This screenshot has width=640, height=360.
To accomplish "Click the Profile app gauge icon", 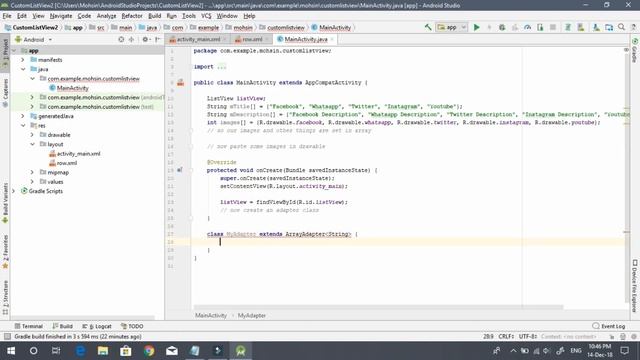I will (527, 27).
